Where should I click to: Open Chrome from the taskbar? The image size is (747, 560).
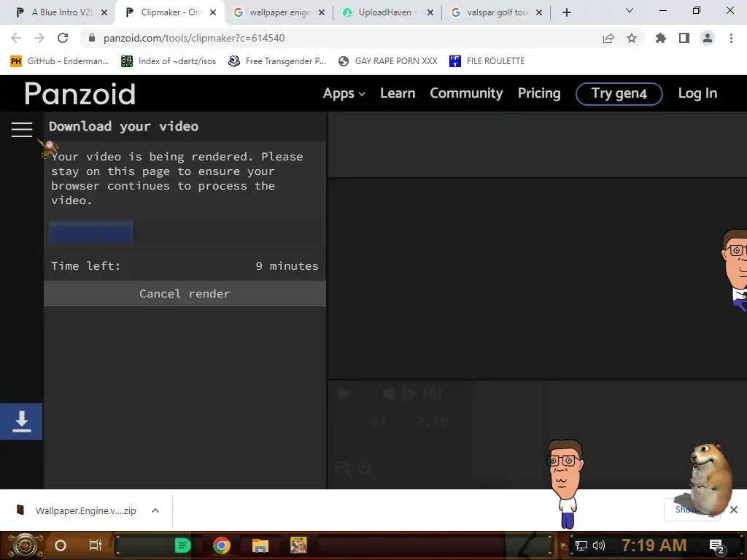[222, 545]
